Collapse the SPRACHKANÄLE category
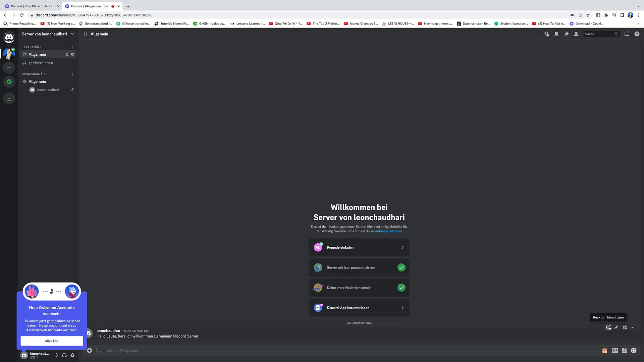 point(34,74)
